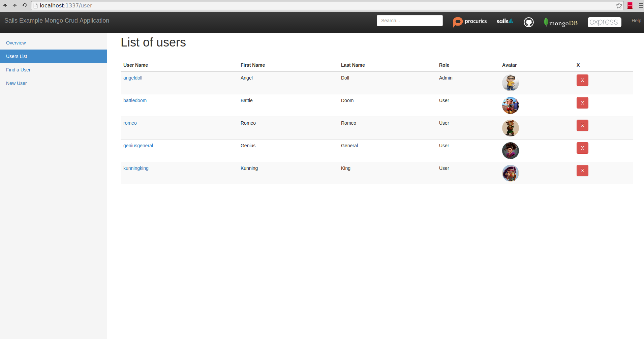Screen dimensions: 644x339
Task: Delete user kunningking with the red X
Action: coord(582,171)
